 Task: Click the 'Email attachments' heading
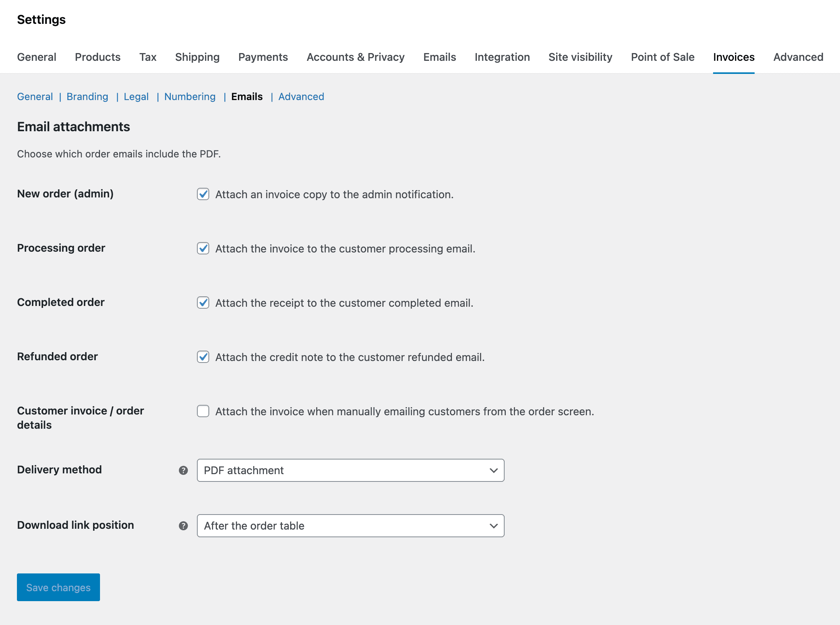[73, 127]
